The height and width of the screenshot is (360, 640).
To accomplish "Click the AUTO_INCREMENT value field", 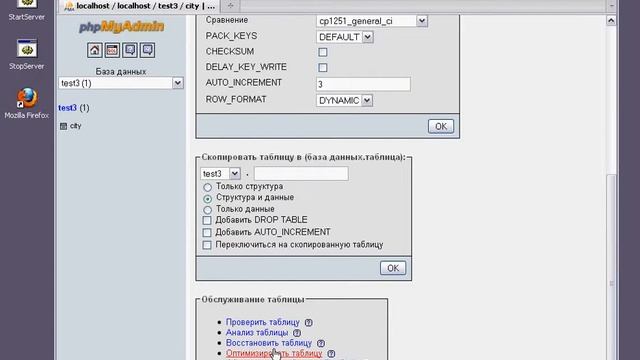I will pyautogui.click(x=363, y=84).
